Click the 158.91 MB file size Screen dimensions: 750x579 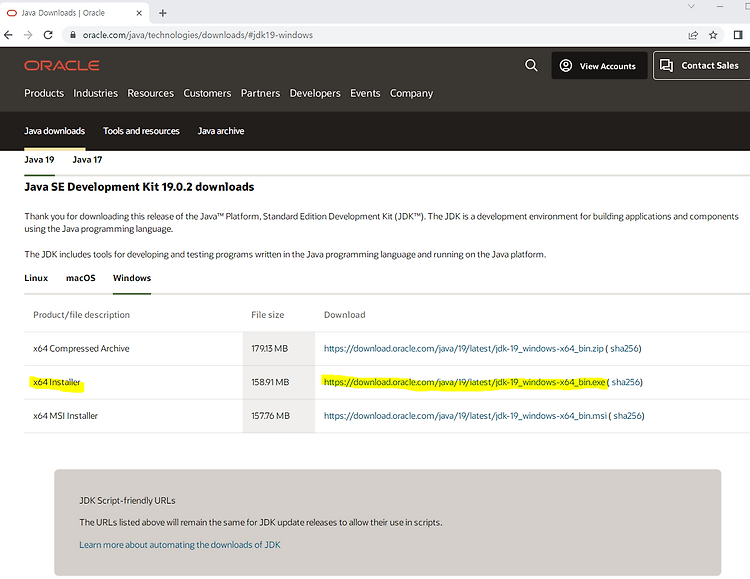click(270, 382)
